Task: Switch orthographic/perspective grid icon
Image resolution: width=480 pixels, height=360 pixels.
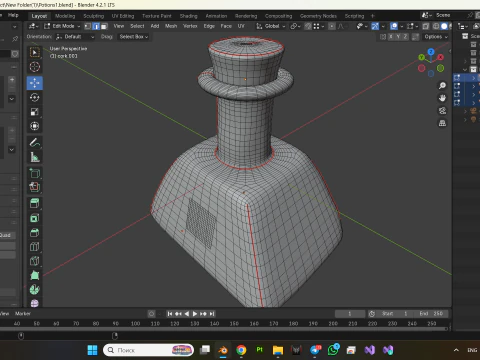Action: [x=442, y=123]
